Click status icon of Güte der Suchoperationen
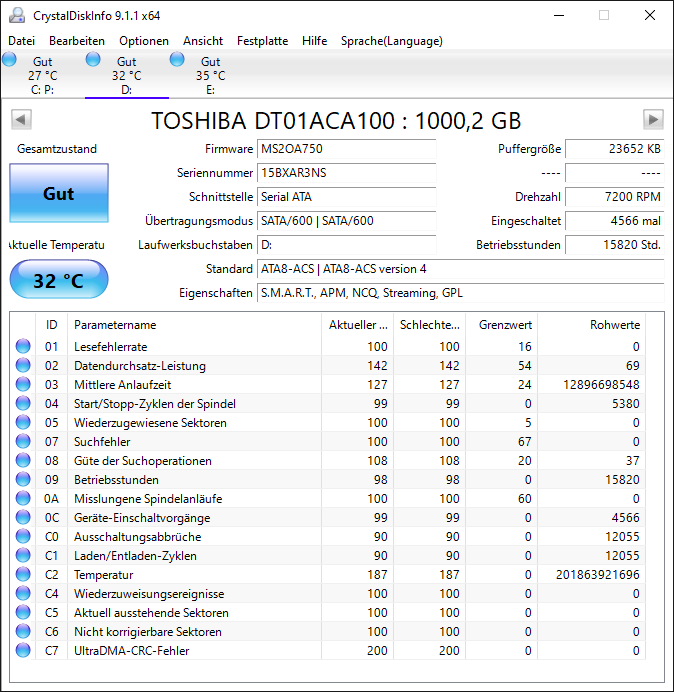 click(x=23, y=460)
